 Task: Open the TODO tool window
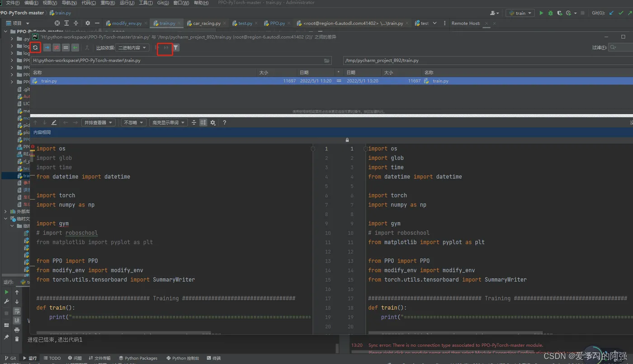point(51,358)
